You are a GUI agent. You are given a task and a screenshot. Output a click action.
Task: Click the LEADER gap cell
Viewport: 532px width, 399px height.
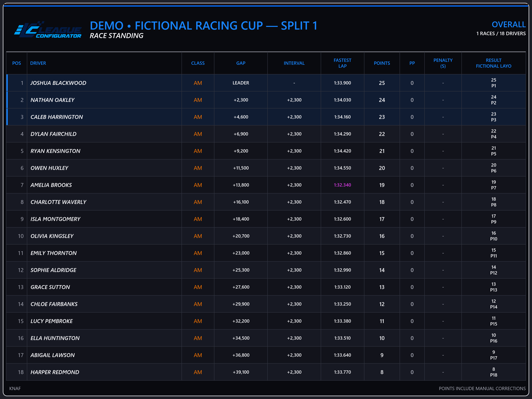241,83
